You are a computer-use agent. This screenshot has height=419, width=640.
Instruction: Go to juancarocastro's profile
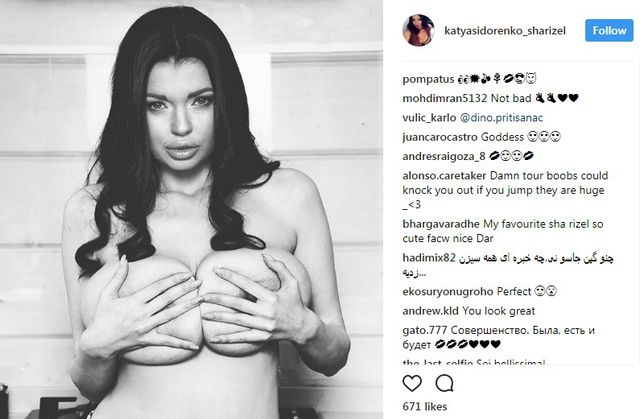(440, 137)
